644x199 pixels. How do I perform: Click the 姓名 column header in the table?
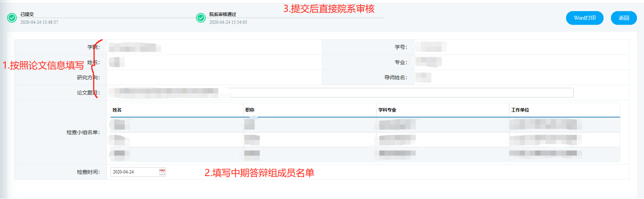(117, 110)
